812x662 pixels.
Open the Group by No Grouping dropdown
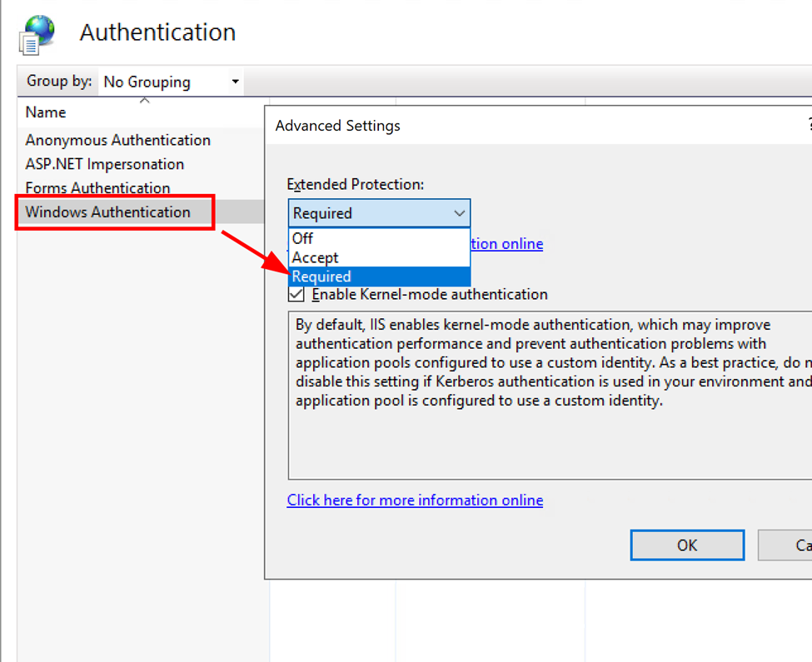pyautogui.click(x=171, y=82)
